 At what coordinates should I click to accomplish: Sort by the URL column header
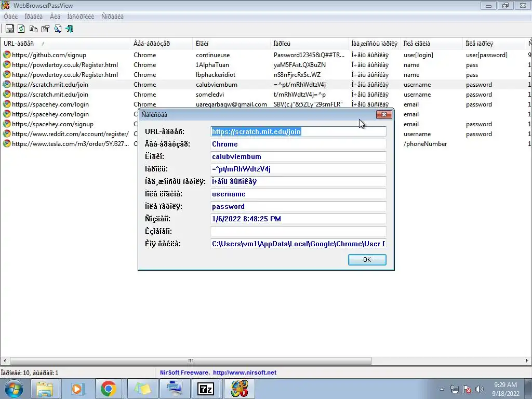coord(65,44)
